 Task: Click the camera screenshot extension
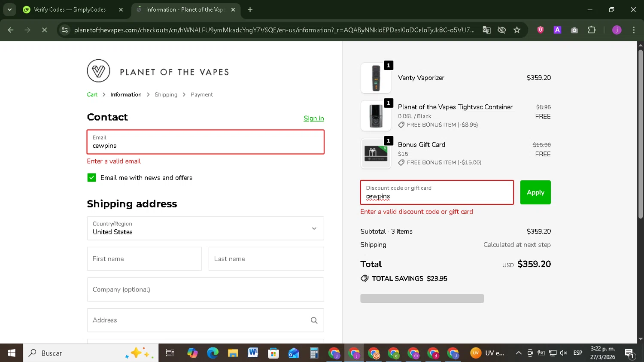pyautogui.click(x=574, y=30)
